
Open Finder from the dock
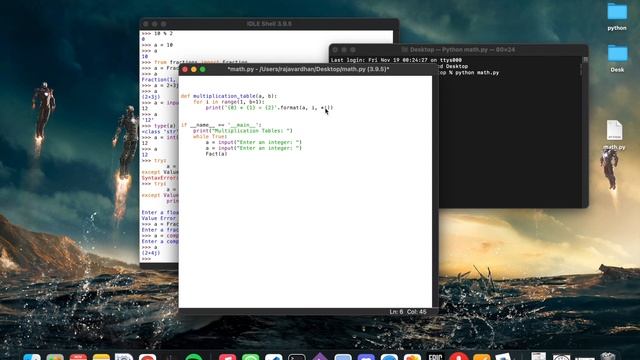[32, 357]
